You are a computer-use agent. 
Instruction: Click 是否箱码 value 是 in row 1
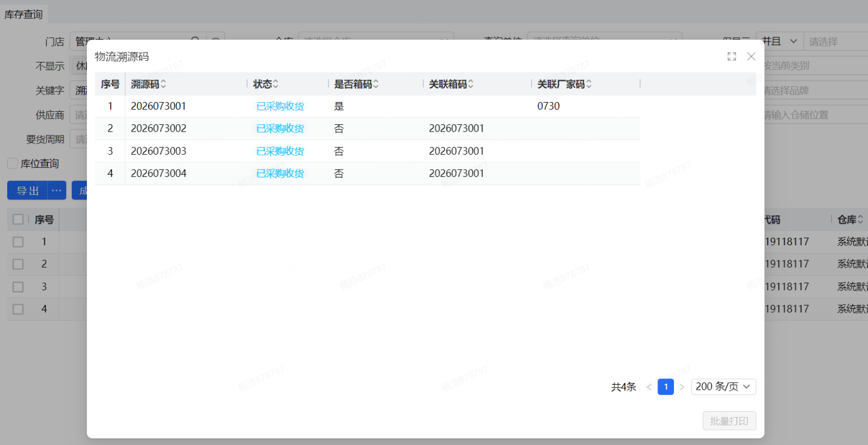(x=339, y=106)
